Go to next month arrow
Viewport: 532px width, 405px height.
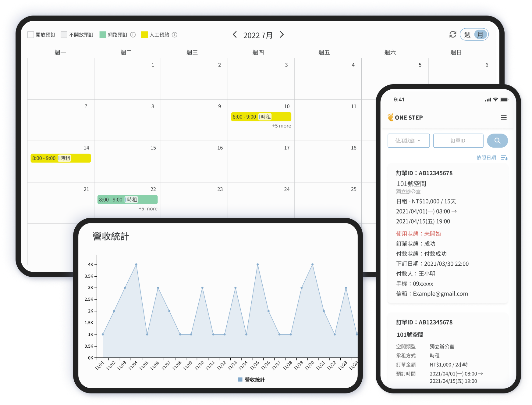point(282,35)
